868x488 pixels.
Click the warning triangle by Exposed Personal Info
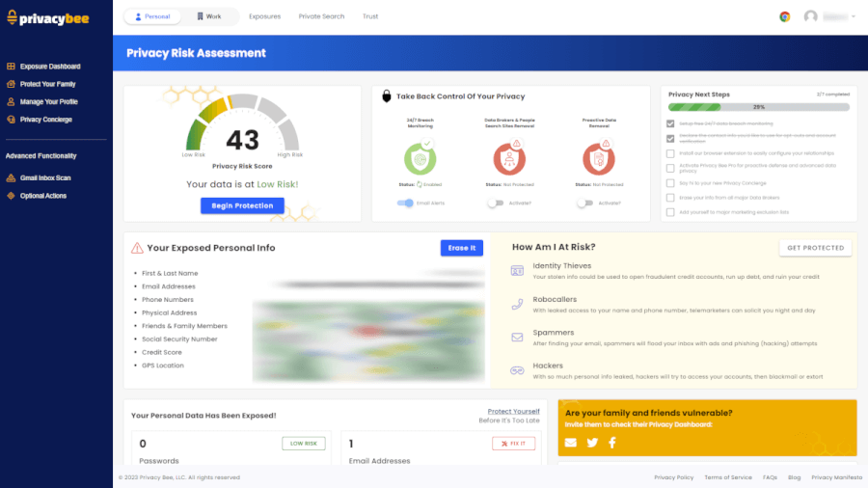[x=137, y=248]
